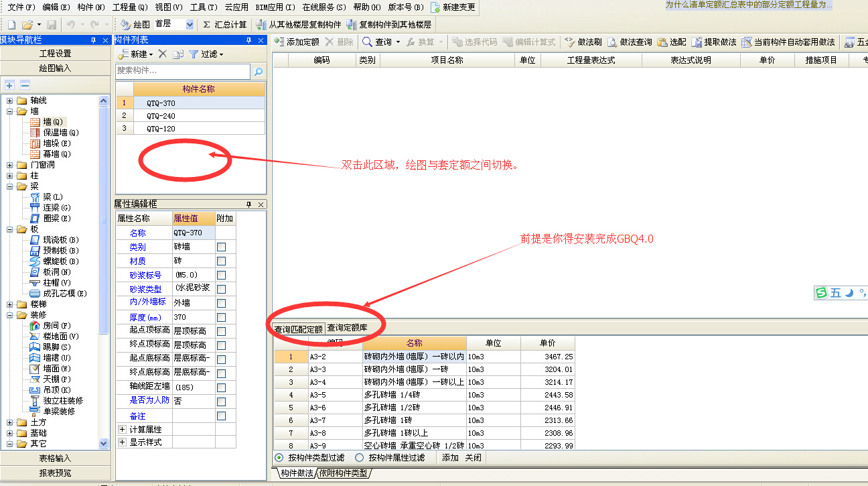Click the 选配 tool
The width and height of the screenshot is (868, 486).
[672, 42]
